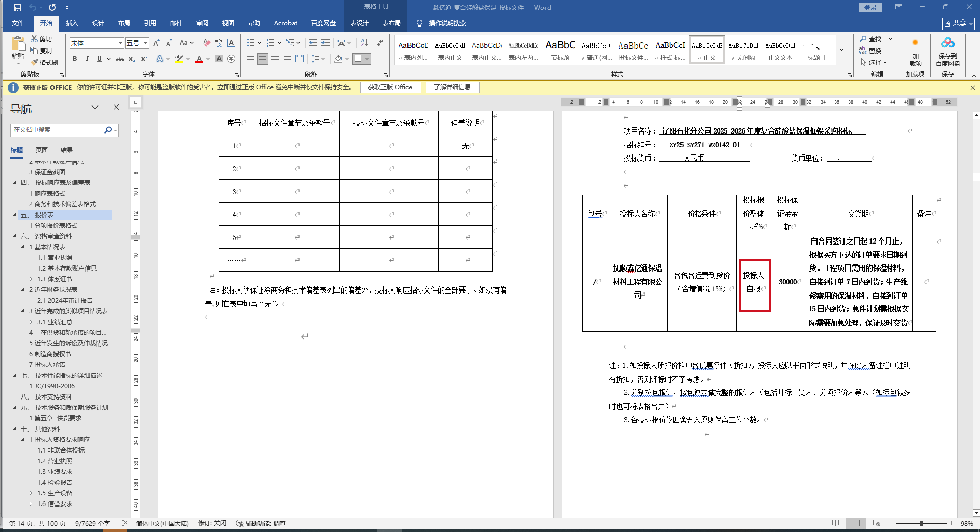Switch to the 审阅 ribbon tab
The height and width of the screenshot is (532, 980).
coord(202,23)
